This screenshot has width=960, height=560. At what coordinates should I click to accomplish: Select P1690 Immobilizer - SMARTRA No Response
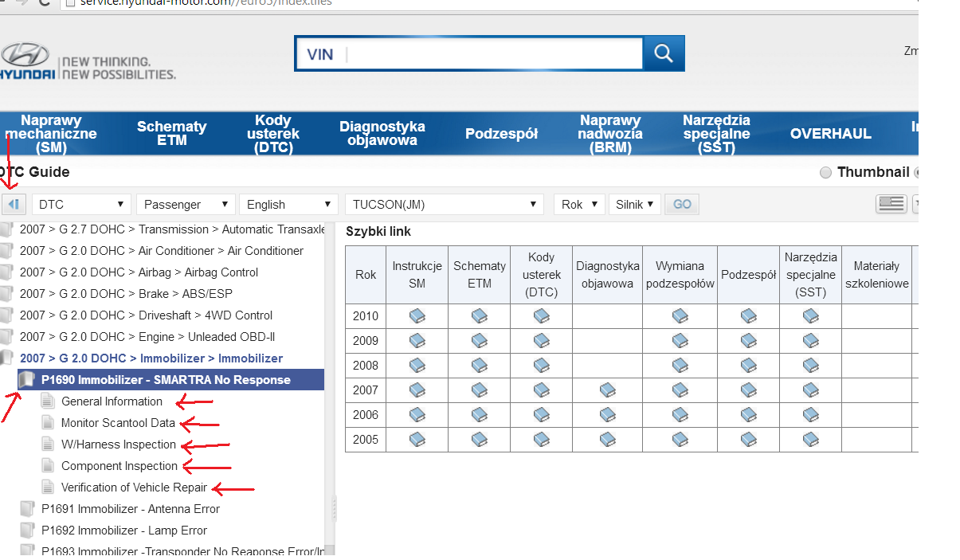[170, 380]
